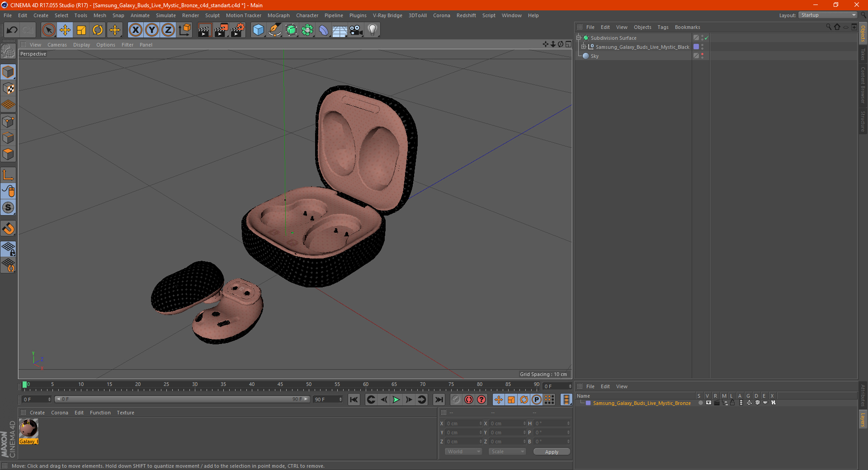868x470 pixels.
Task: Open the spline Pen tool
Action: point(274,30)
